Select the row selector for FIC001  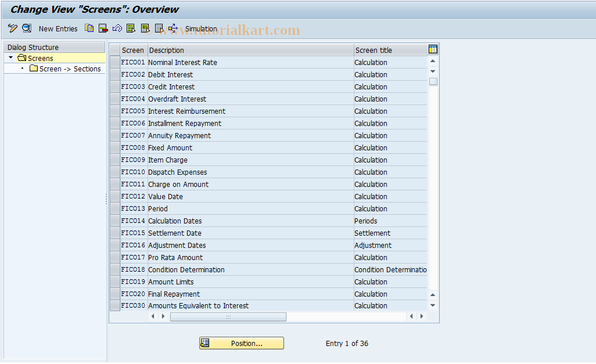pos(115,62)
